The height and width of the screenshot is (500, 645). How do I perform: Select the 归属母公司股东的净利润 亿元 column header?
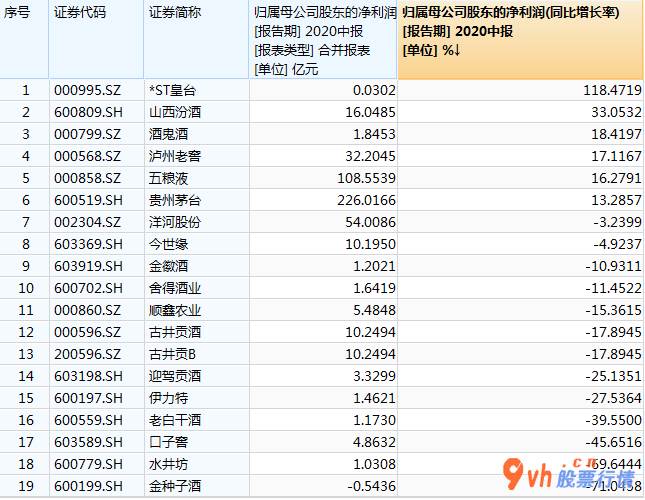325,41
